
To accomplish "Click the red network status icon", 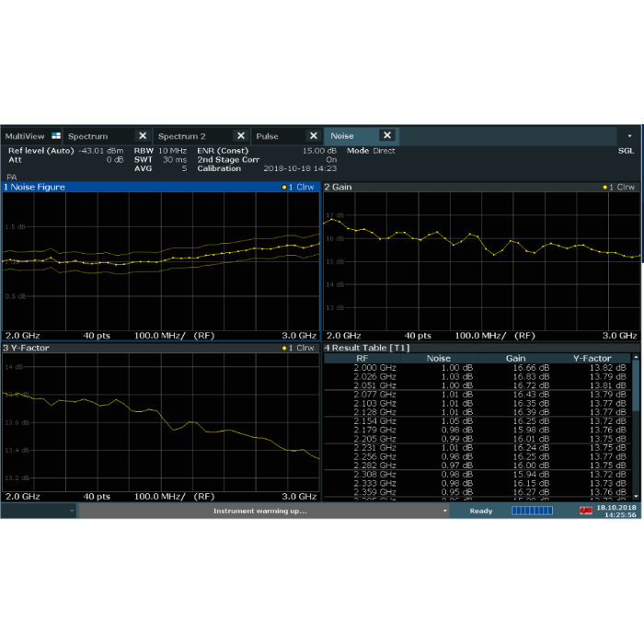I will (x=585, y=511).
